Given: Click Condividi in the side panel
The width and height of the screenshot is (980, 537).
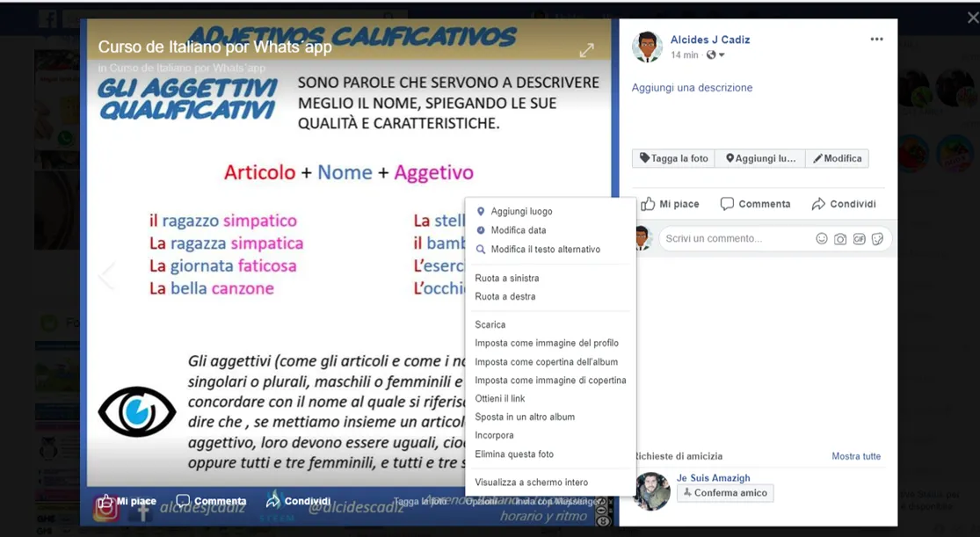Looking at the screenshot, I should 844,204.
